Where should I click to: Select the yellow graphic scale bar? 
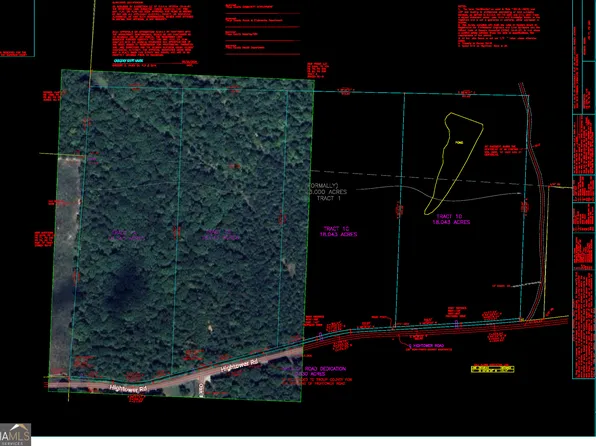pos(493,369)
